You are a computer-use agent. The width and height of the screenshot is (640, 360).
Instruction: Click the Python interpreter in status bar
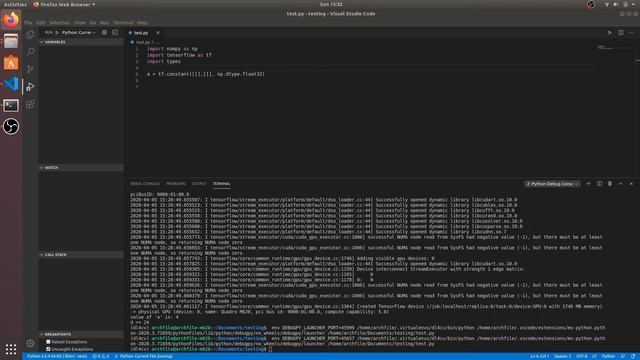[57, 356]
